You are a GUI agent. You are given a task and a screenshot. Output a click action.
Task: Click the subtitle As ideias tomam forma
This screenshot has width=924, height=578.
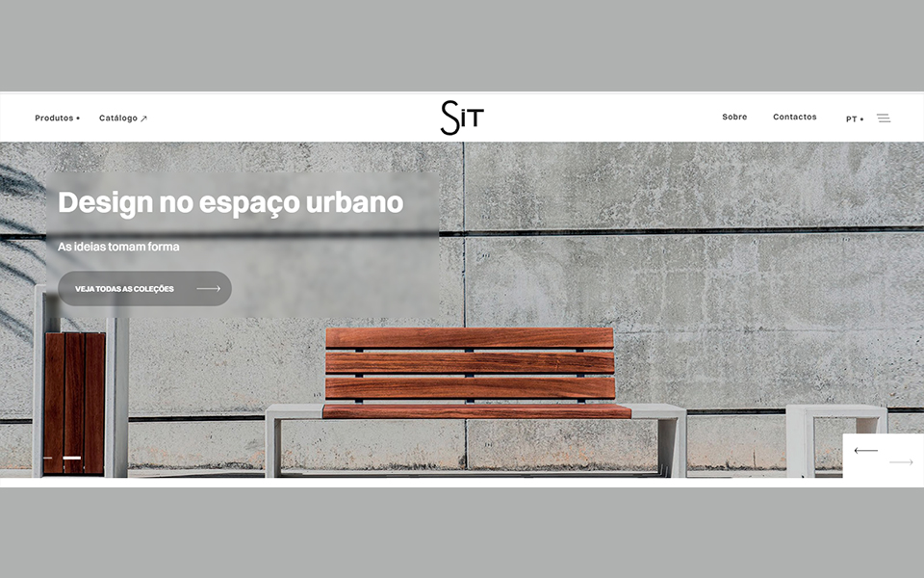pyautogui.click(x=118, y=247)
